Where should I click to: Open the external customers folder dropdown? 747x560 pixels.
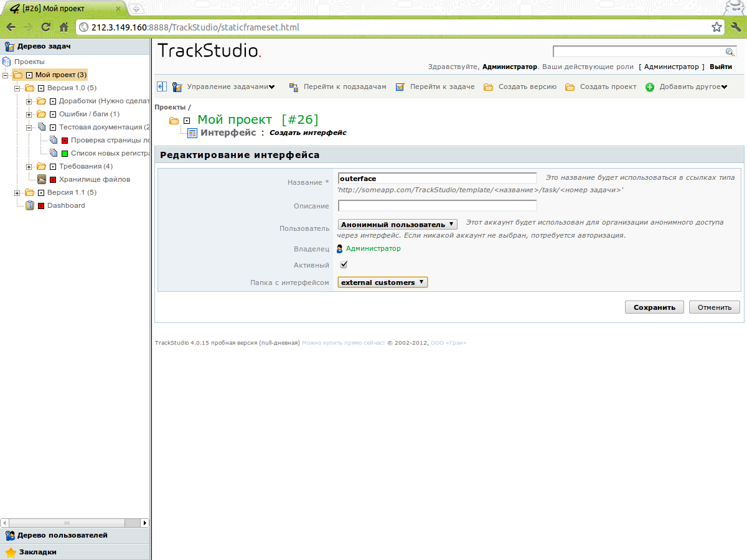(383, 282)
